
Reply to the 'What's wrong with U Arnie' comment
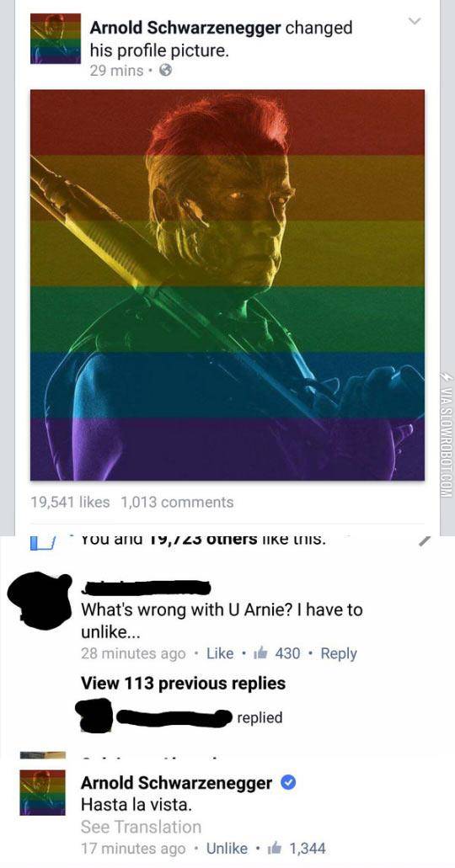(339, 654)
